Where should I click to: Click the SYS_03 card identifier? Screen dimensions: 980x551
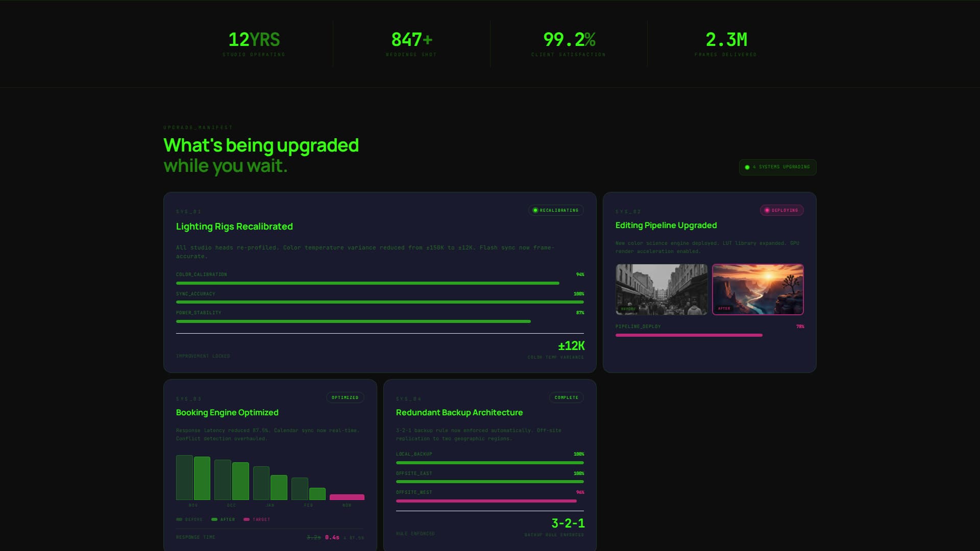(x=189, y=399)
